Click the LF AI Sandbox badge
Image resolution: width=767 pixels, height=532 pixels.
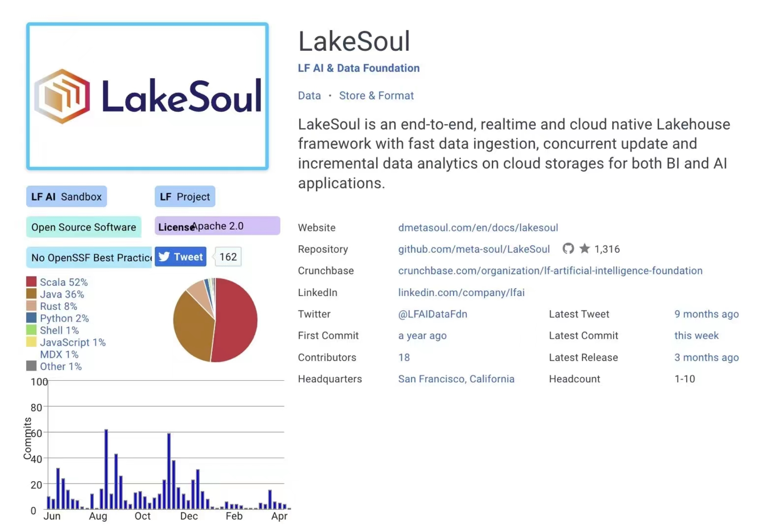67,196
